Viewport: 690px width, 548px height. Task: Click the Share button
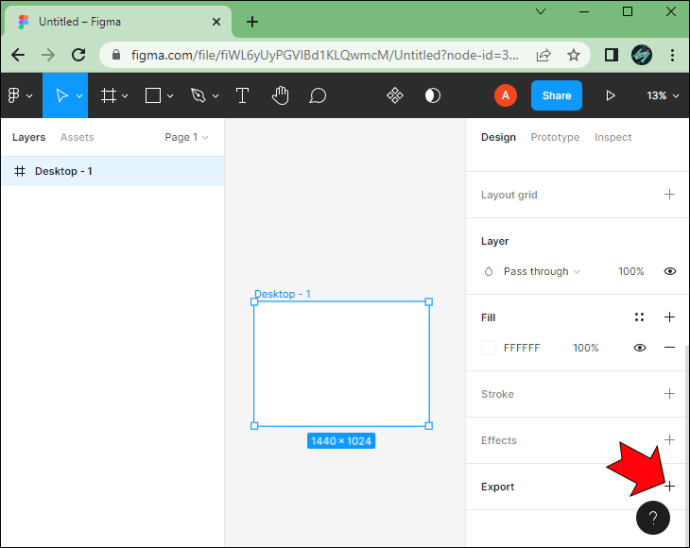556,96
